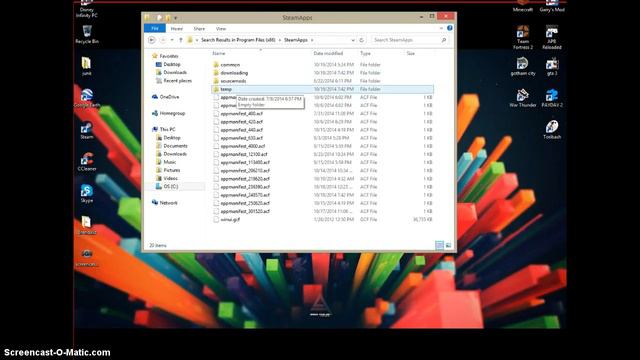This screenshot has width=640, height=360.
Task: Select Videos under This PC
Action: click(x=170, y=178)
